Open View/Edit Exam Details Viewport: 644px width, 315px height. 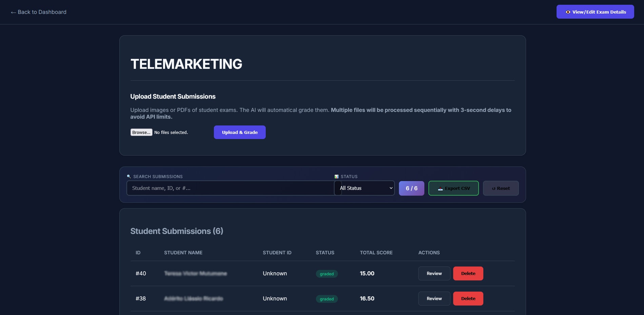click(595, 12)
